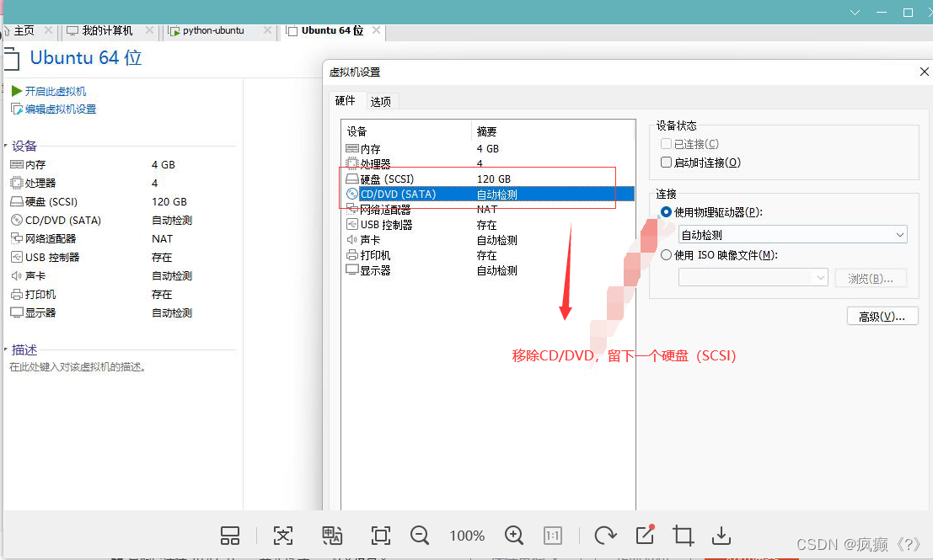Viewport: 933px width, 560px height.
Task: Toggle the 启动时连接(O) checkbox
Action: (667, 163)
